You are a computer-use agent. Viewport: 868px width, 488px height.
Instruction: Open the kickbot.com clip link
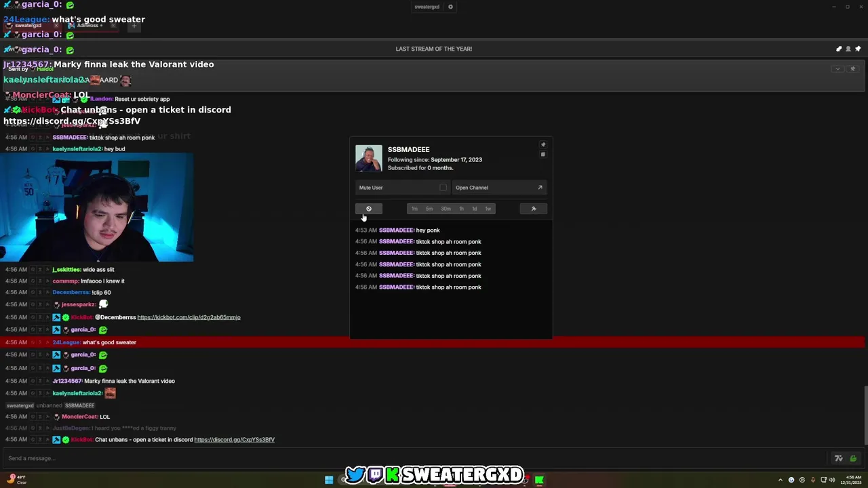coord(189,317)
